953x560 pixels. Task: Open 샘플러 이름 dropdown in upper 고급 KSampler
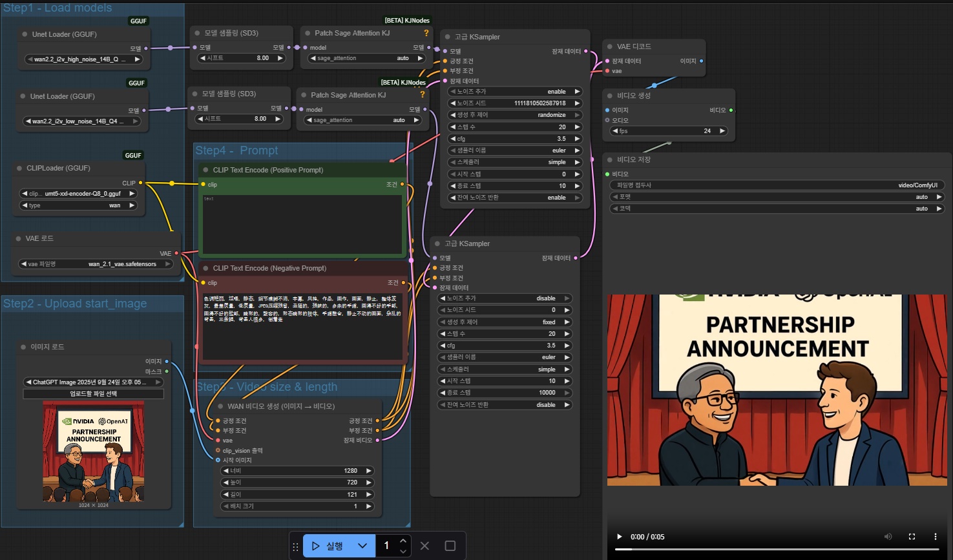click(515, 150)
